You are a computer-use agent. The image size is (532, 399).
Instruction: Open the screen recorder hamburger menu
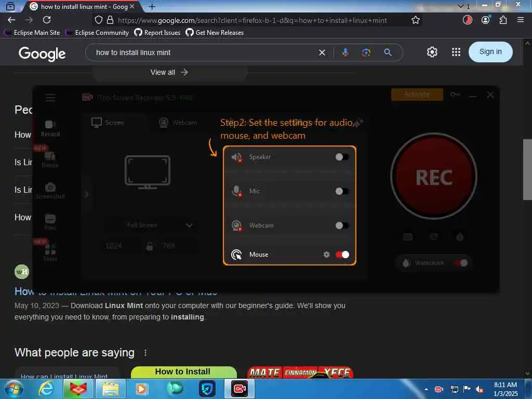[50, 98]
